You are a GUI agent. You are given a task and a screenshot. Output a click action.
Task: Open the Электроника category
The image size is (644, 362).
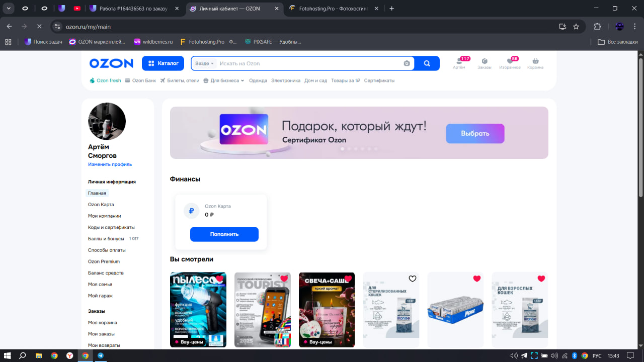click(286, 80)
